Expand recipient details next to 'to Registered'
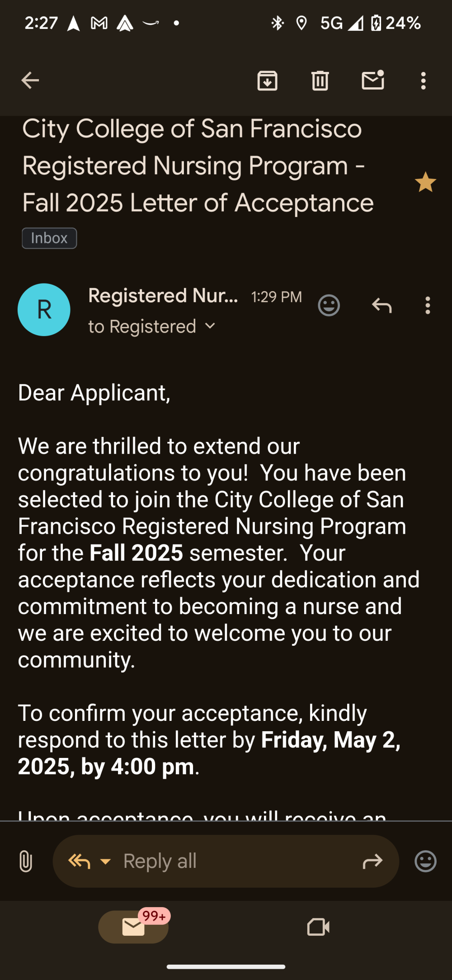This screenshot has height=980, width=452. click(210, 326)
